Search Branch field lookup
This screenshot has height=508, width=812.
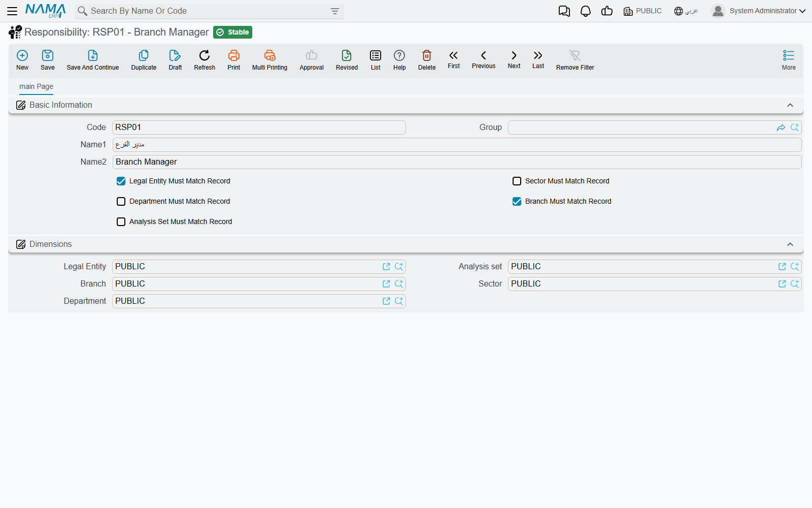tap(399, 284)
